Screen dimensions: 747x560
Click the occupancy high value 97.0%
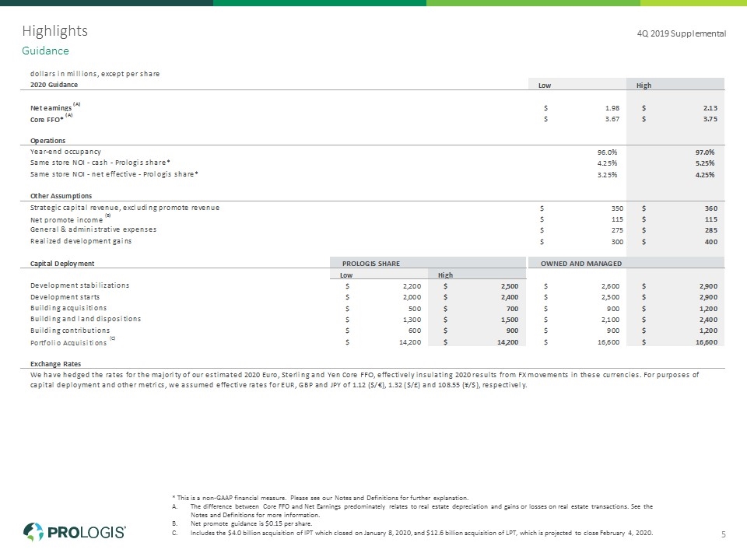[705, 152]
